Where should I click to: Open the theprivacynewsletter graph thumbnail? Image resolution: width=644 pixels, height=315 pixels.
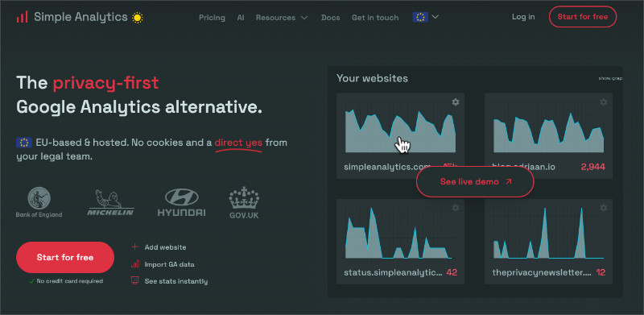pyautogui.click(x=549, y=233)
